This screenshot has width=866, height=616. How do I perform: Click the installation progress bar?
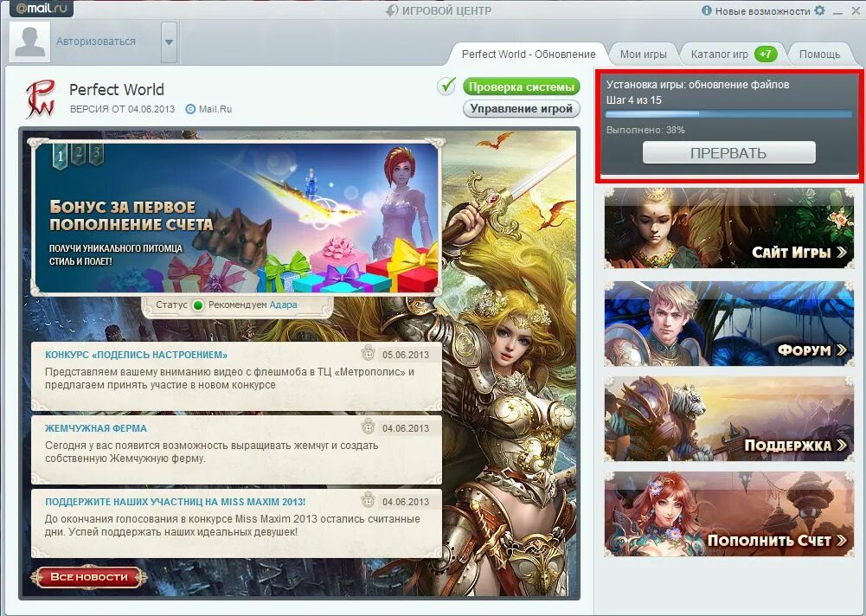point(728,114)
